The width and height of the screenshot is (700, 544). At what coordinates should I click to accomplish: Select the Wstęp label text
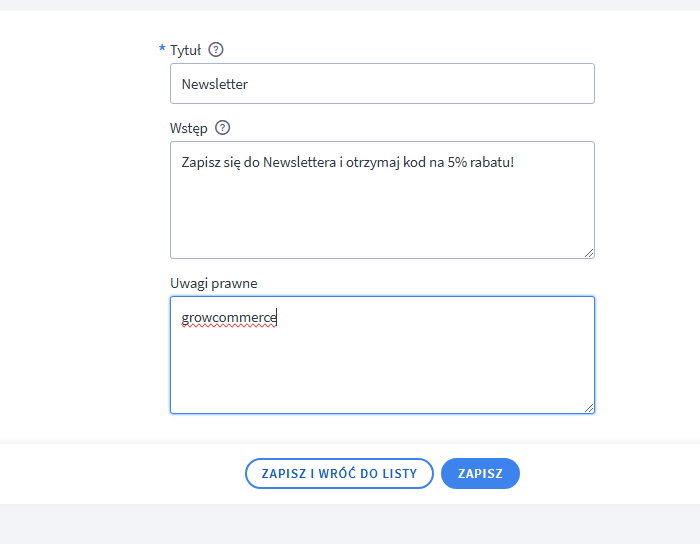tap(189, 128)
